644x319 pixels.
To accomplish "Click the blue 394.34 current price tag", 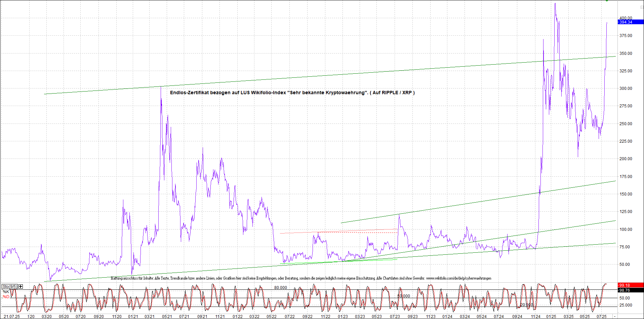I will [631, 22].
